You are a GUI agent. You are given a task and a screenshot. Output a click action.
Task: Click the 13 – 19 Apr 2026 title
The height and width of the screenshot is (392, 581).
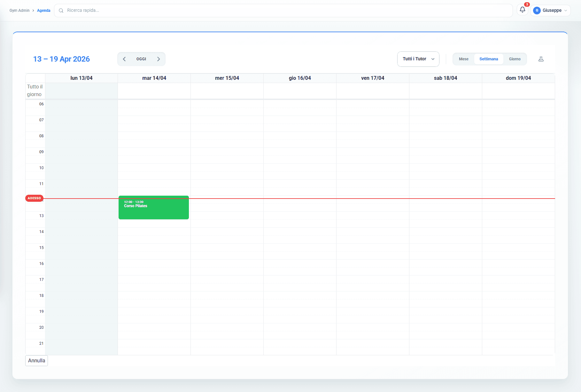61,59
